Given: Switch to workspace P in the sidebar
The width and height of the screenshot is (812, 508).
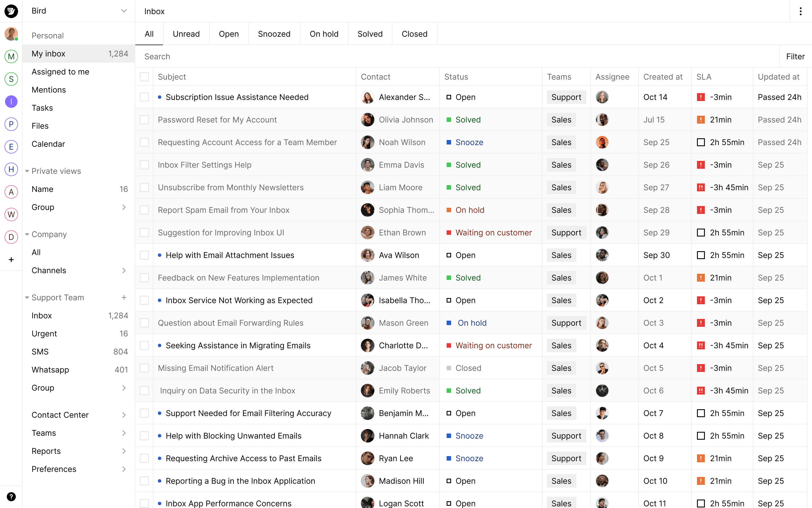Looking at the screenshot, I should (x=11, y=124).
